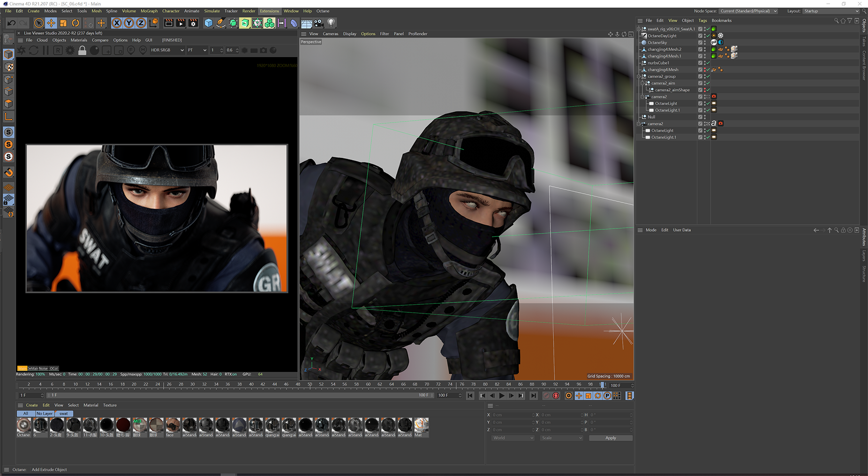This screenshot has width=868, height=476.
Task: Render to Picture Viewer
Action: 181,23
